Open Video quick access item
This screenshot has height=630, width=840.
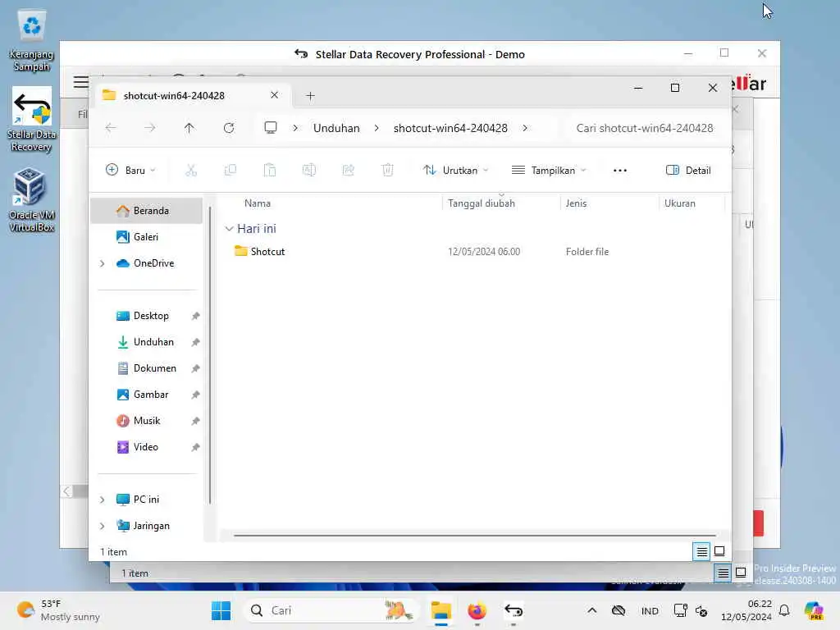point(147,447)
